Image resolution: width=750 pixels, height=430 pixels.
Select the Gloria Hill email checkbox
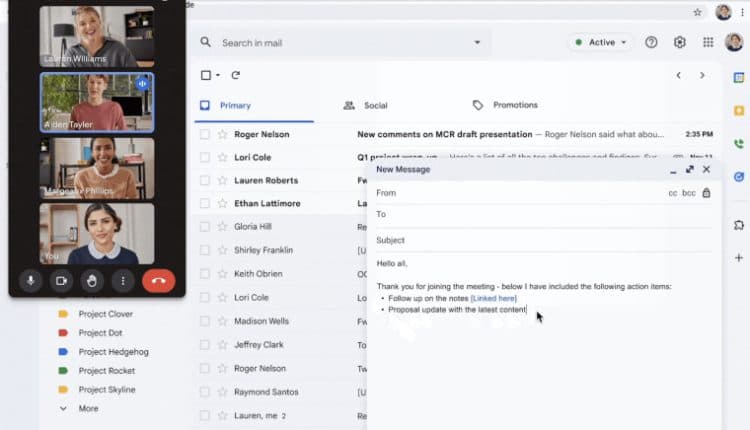(205, 227)
